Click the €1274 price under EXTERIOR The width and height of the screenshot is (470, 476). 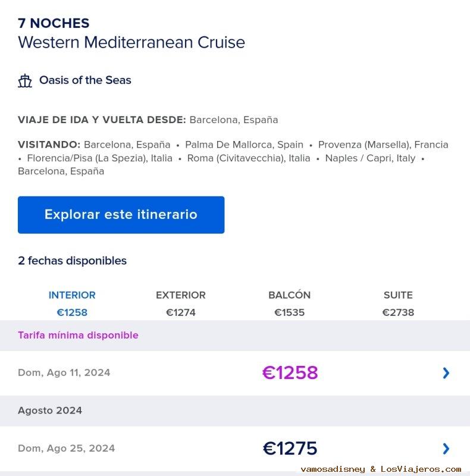pyautogui.click(x=181, y=312)
